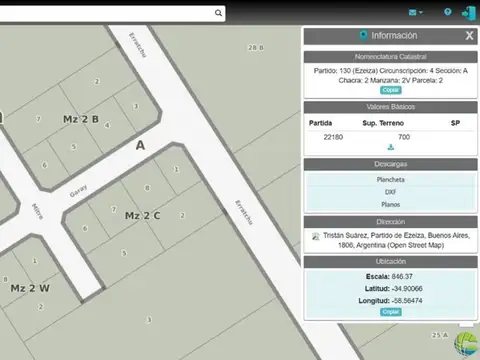Viewport: 480px width, 360px height.
Task: Copy the Nomenclatura Catastral text
Action: 391,90
